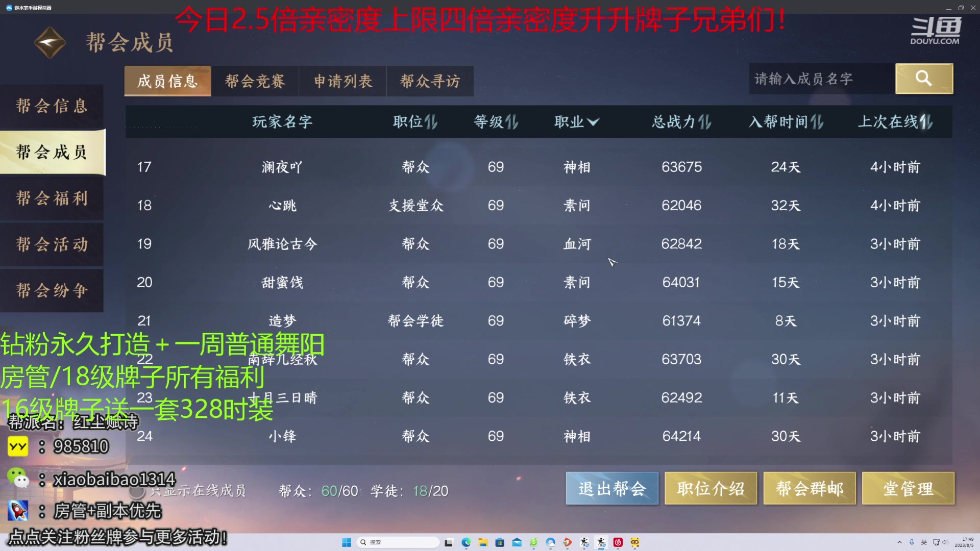Switch to 成员信息 tab
Screen dimensions: 980x551
point(167,81)
